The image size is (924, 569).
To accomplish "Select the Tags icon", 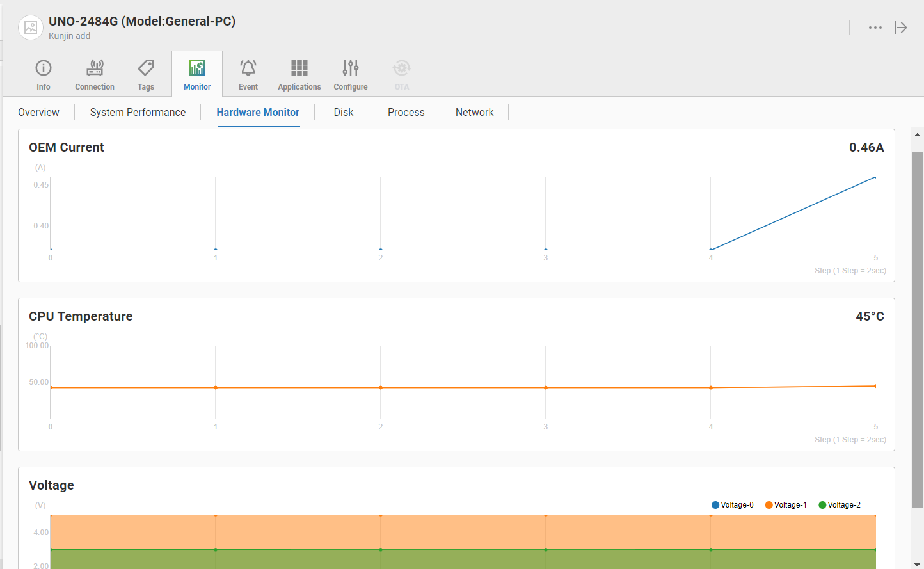I will (x=146, y=68).
